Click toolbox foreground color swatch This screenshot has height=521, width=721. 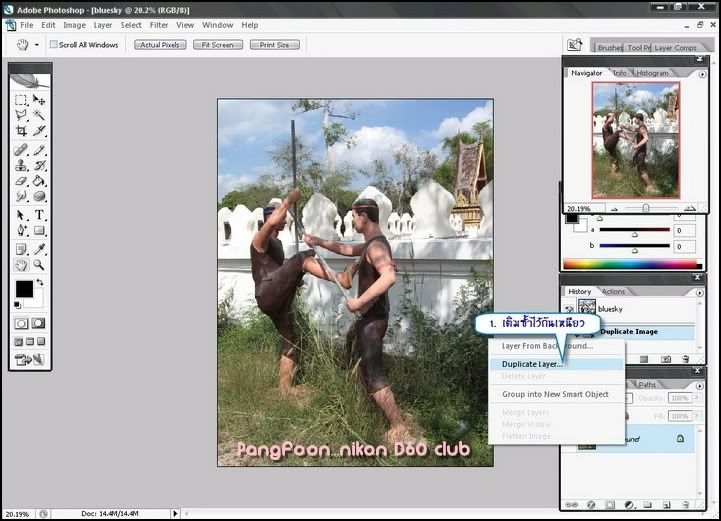click(24, 289)
